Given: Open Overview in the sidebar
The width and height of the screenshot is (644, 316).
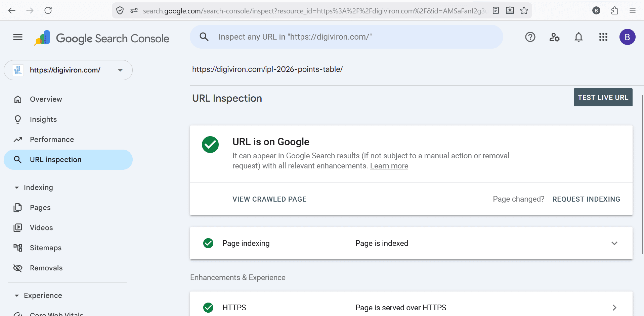Looking at the screenshot, I should click(68, 99).
